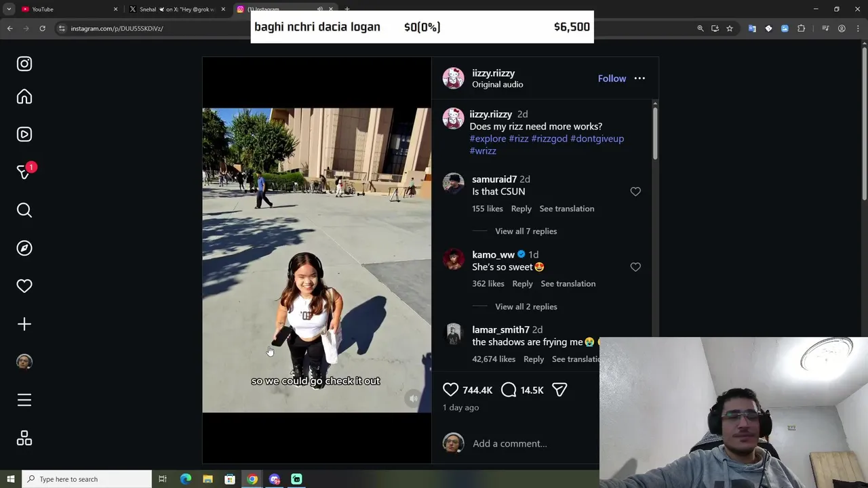Image resolution: width=868 pixels, height=488 pixels.
Task: Open the #rizz hashtag
Action: click(519, 139)
